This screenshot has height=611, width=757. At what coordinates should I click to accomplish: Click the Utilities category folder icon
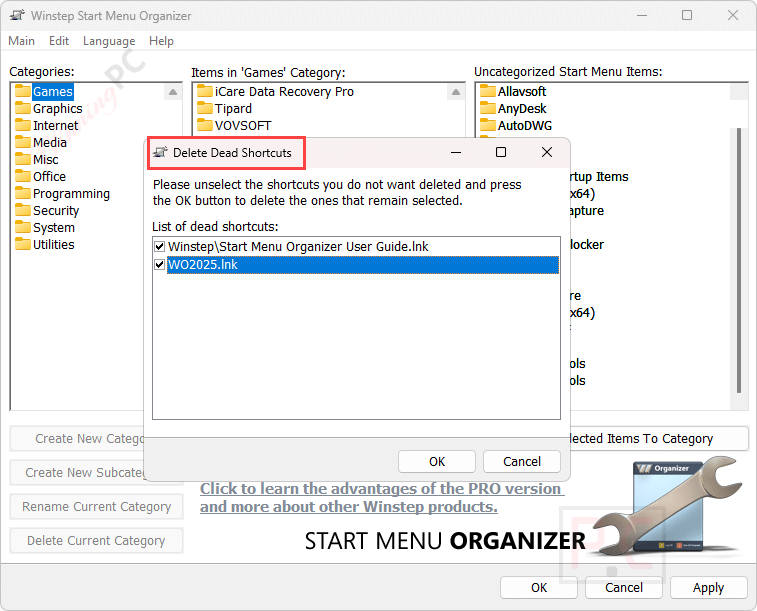point(23,244)
